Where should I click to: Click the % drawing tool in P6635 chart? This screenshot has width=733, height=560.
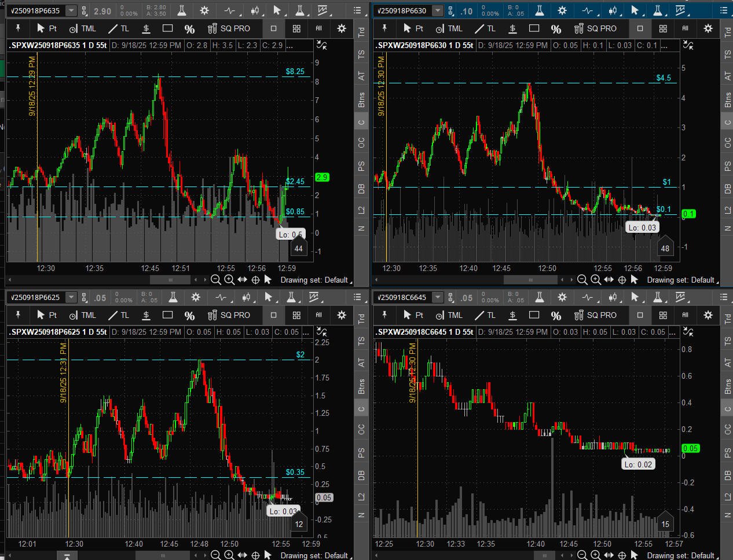coord(189,28)
